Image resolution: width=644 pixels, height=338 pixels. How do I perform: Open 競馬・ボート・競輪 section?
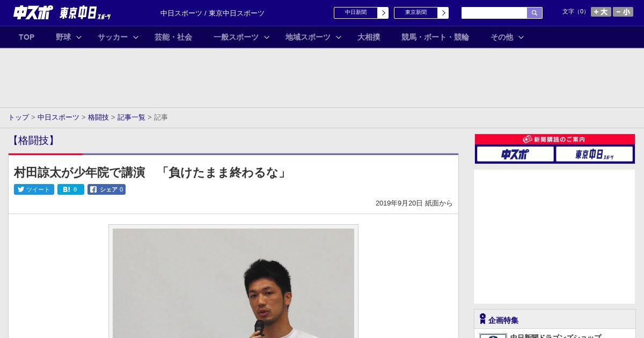point(435,37)
